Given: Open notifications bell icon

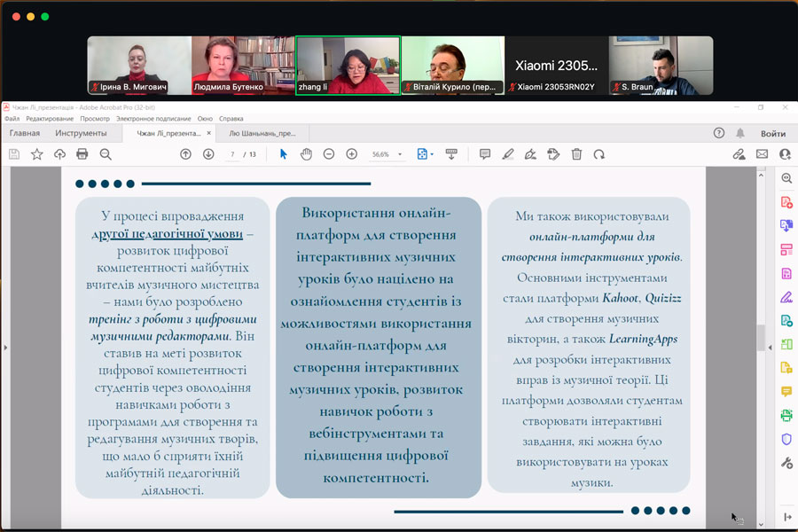Looking at the screenshot, I should click(740, 133).
